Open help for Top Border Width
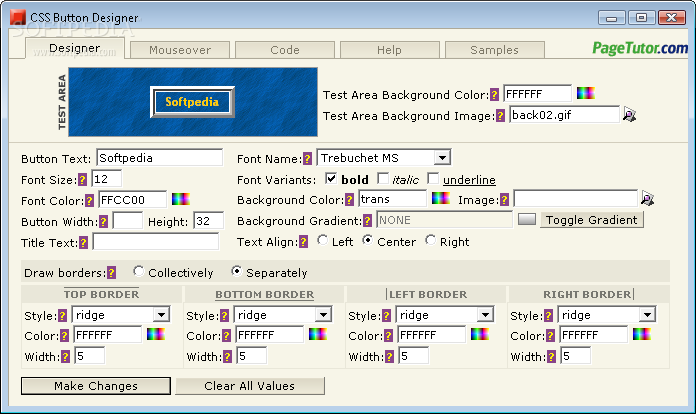Image resolution: width=696 pixels, height=414 pixels. (66, 356)
